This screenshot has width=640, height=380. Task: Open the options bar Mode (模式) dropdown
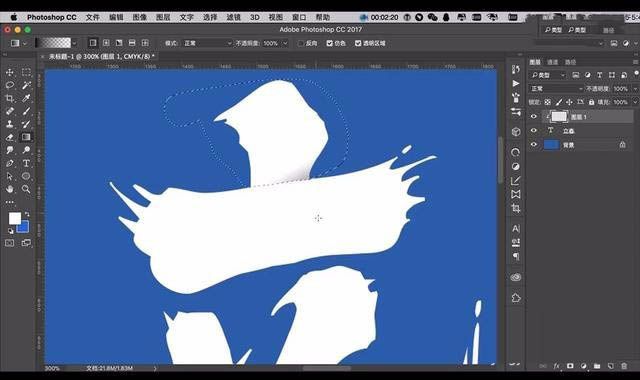pyautogui.click(x=207, y=43)
